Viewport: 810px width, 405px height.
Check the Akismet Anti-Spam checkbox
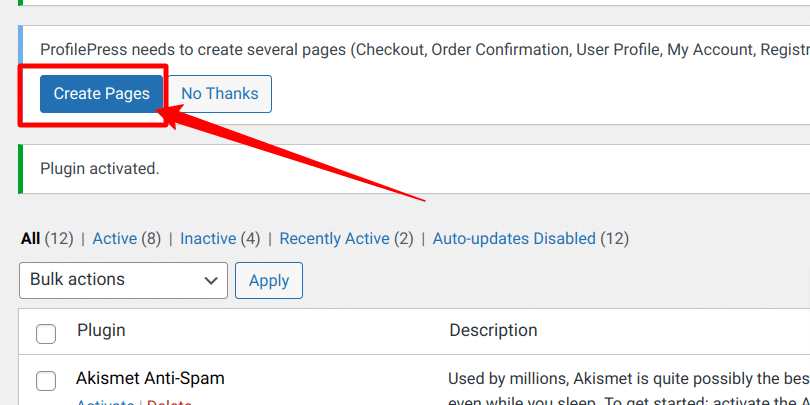pyautogui.click(x=46, y=381)
